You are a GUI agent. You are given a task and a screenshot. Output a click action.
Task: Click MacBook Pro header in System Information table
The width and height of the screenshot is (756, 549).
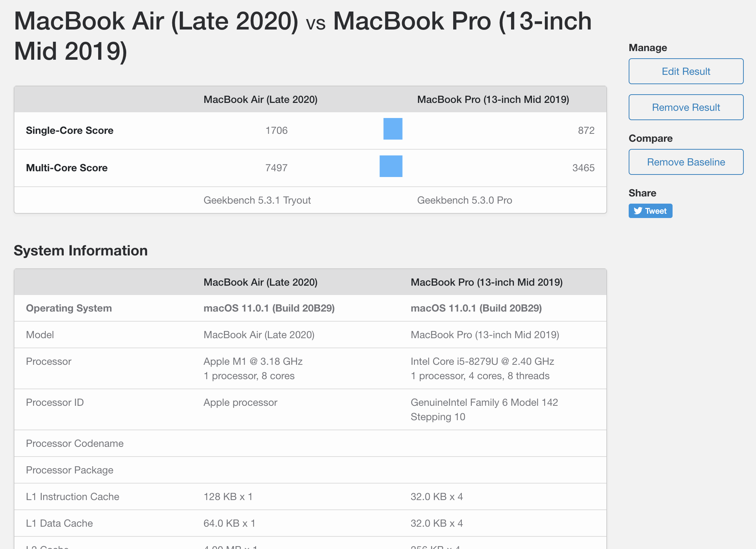487,282
